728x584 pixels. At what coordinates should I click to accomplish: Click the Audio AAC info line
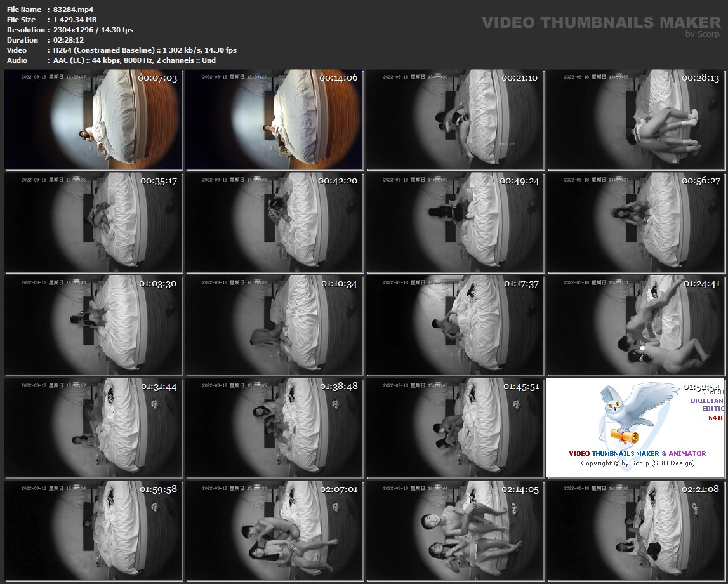click(135, 60)
